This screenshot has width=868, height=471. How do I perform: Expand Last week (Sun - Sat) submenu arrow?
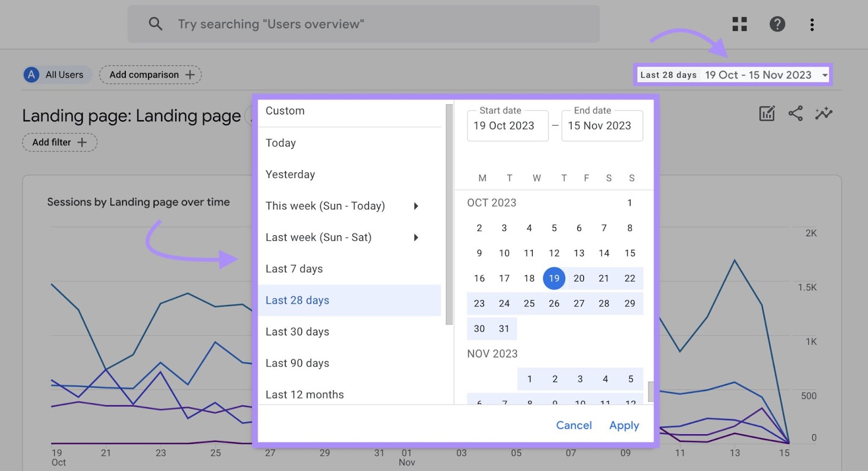coord(416,237)
